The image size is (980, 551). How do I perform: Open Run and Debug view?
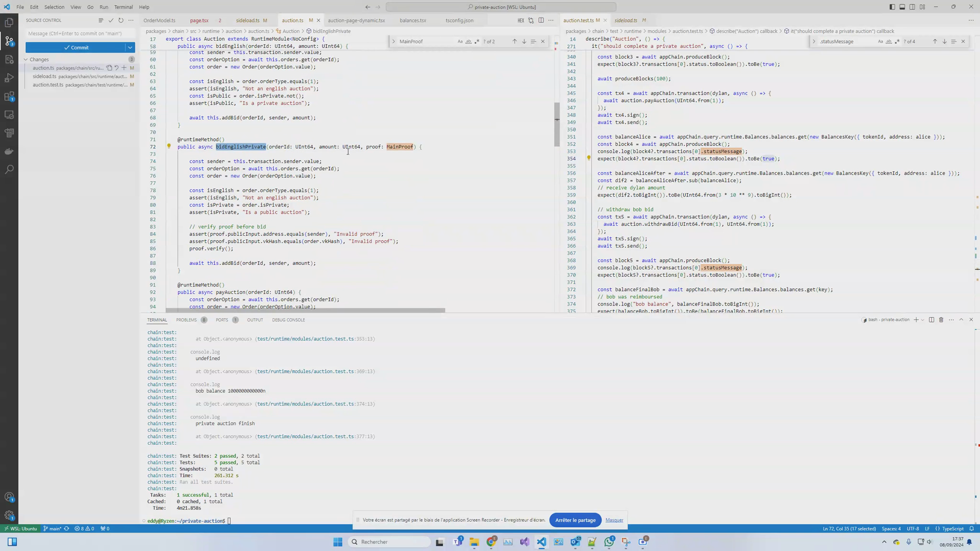coord(9,78)
